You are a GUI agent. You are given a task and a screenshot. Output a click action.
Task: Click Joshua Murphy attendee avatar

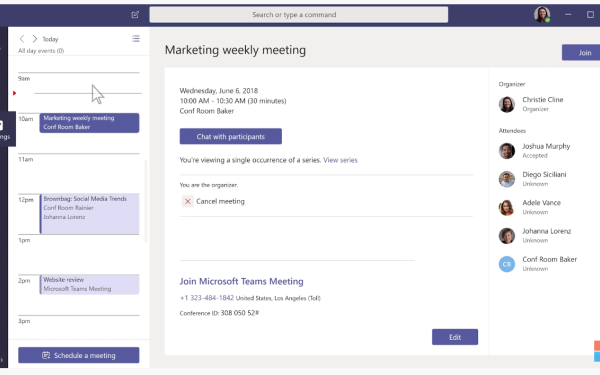[507, 151]
